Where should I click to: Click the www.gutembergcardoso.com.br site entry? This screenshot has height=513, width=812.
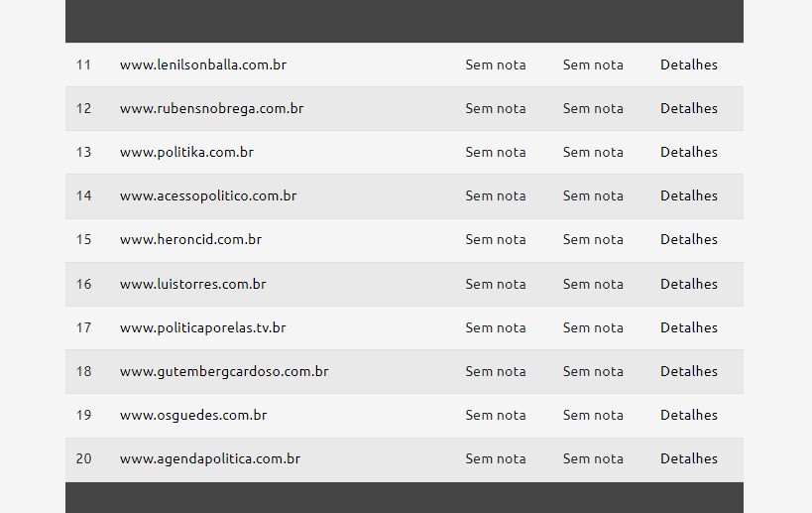224,371
